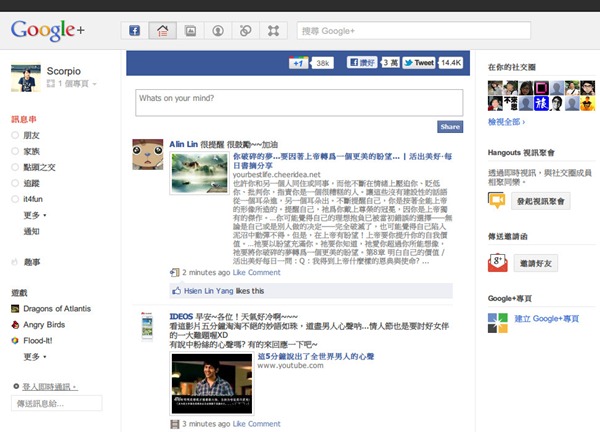Click the invitation envelope icon

(x=497, y=263)
